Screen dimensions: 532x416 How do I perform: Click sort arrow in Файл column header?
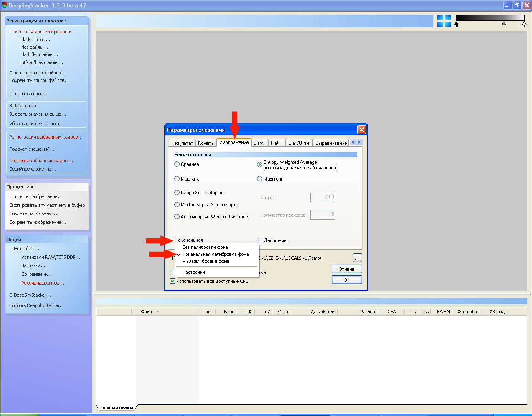158,312
